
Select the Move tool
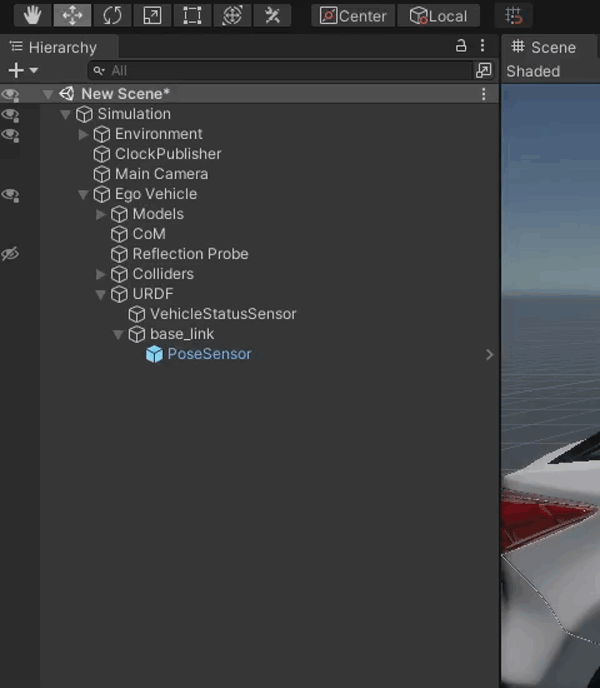pyautogui.click(x=72, y=16)
